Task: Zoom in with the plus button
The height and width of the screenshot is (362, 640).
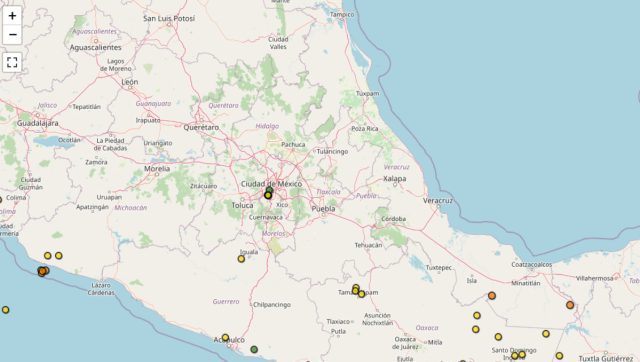Action: click(x=12, y=16)
